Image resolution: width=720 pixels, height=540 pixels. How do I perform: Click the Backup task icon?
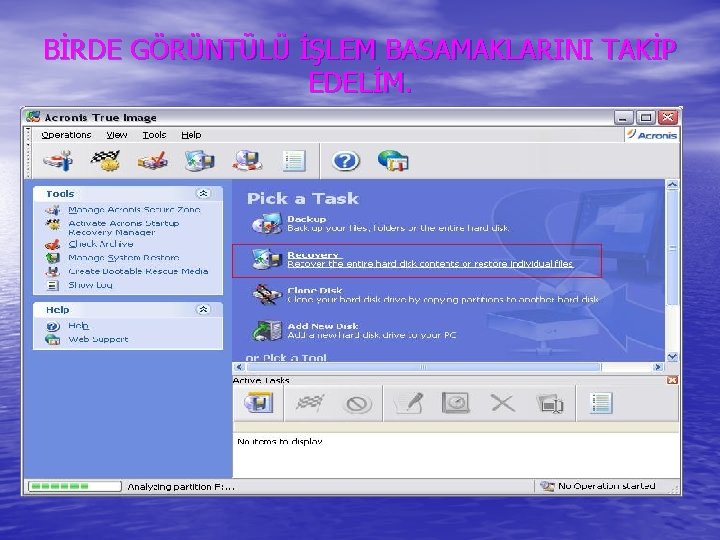tap(267, 224)
